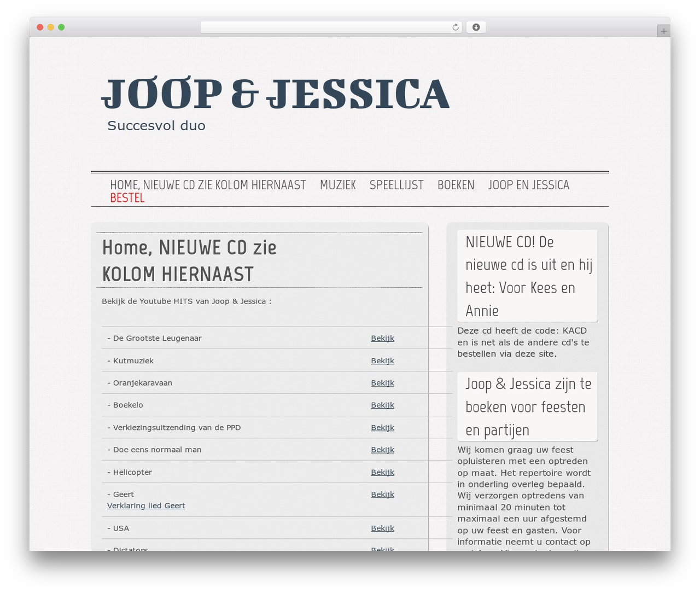The image size is (700, 593).
Task: Click the '- Kutmuziek' song title
Action: coord(130,361)
